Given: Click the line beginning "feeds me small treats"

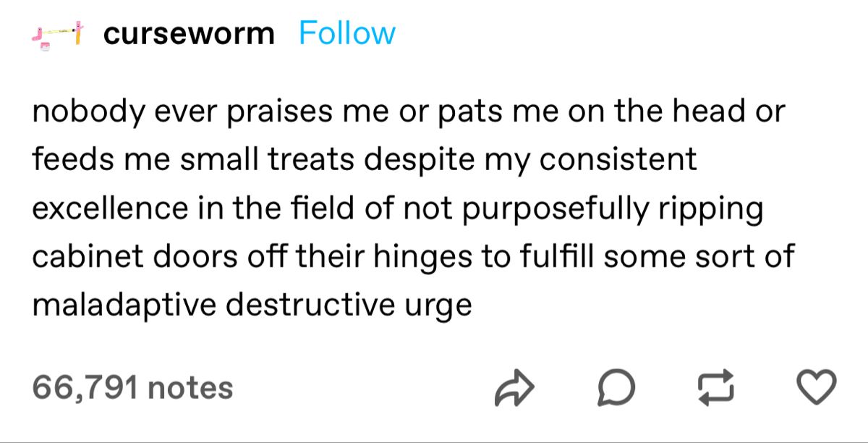Looking at the screenshot, I should click(x=365, y=160).
